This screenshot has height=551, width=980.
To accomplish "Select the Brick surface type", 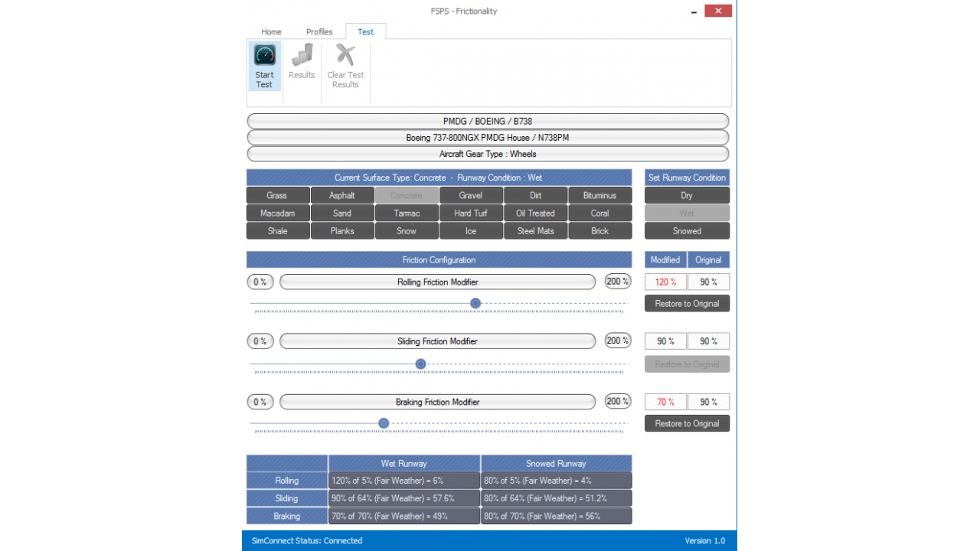I will pos(599,230).
